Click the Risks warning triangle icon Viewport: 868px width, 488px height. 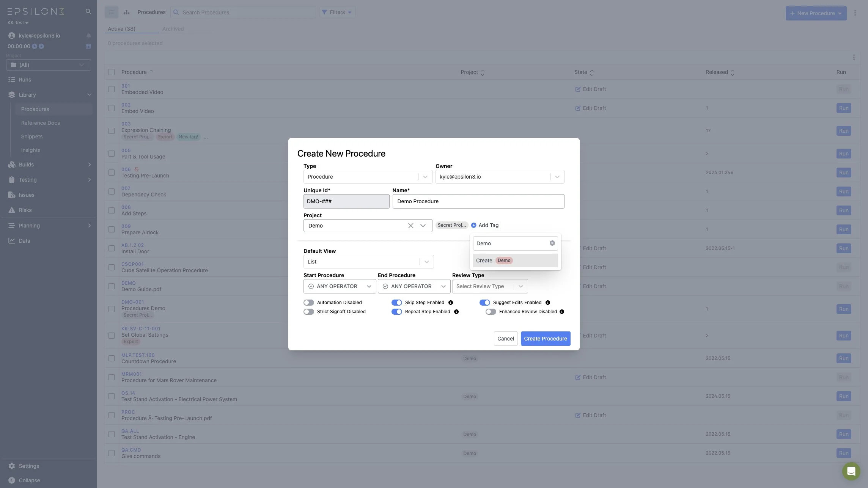[x=12, y=210]
